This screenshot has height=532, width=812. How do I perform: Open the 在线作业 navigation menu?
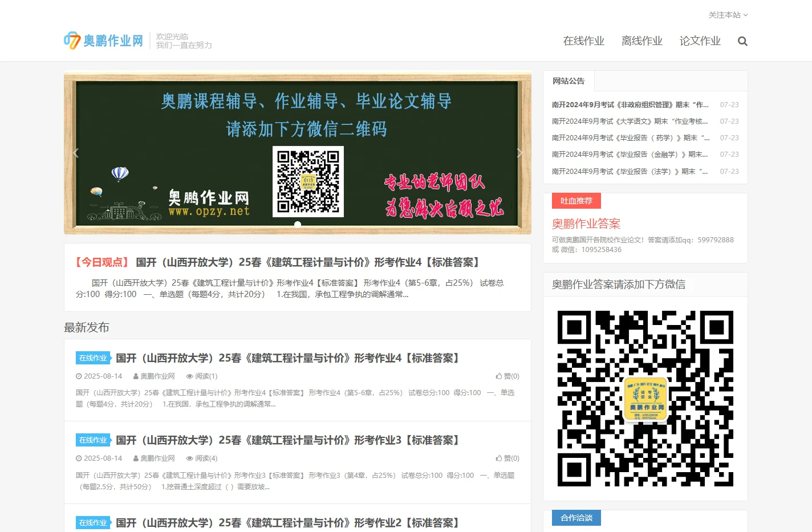(x=583, y=41)
